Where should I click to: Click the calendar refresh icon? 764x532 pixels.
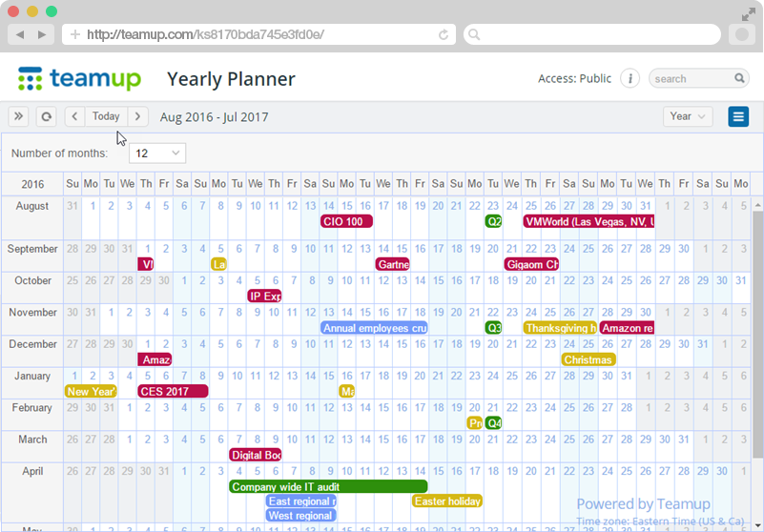46,116
